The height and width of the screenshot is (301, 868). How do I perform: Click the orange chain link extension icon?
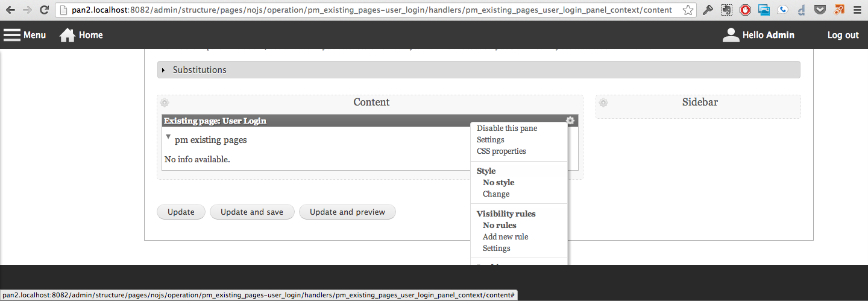coord(838,10)
